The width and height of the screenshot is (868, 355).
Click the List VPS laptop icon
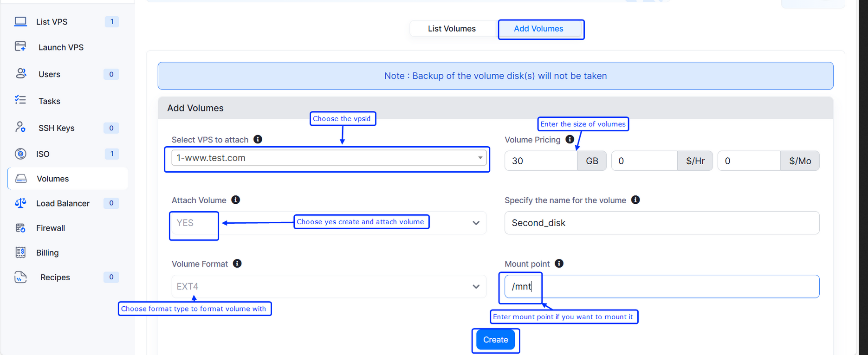tap(20, 22)
